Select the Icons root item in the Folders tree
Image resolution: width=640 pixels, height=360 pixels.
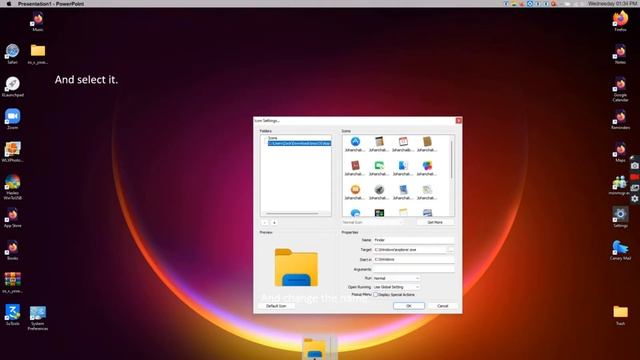[x=273, y=138]
